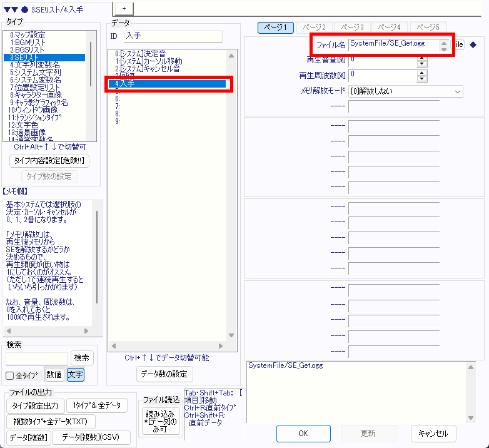Viewport: 489px width, 448px height.
Task: Decrease 再生周波数 with the down arrow
Action: pyautogui.click(x=421, y=79)
